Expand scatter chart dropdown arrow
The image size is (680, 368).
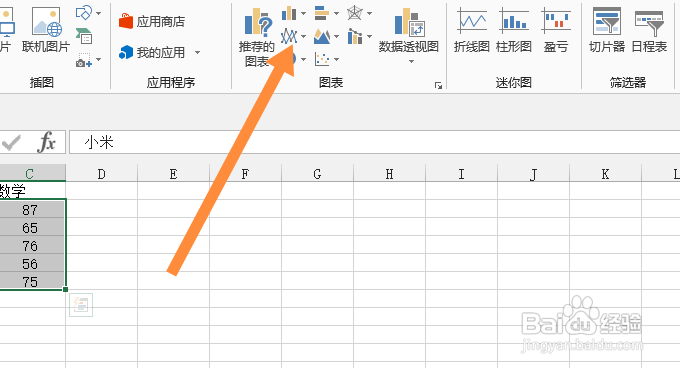tap(336, 59)
